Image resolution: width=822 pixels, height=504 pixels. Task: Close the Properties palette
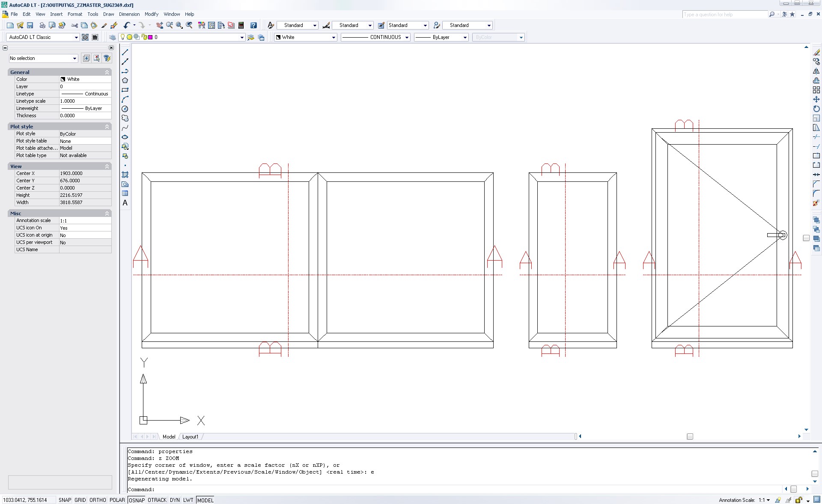tap(111, 47)
